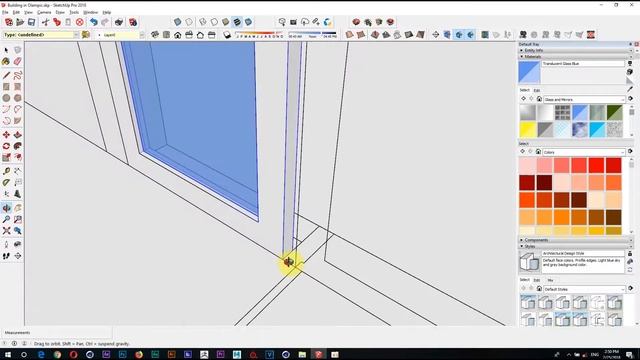
Task: Pick the dark green glass swatch
Action: click(614, 113)
